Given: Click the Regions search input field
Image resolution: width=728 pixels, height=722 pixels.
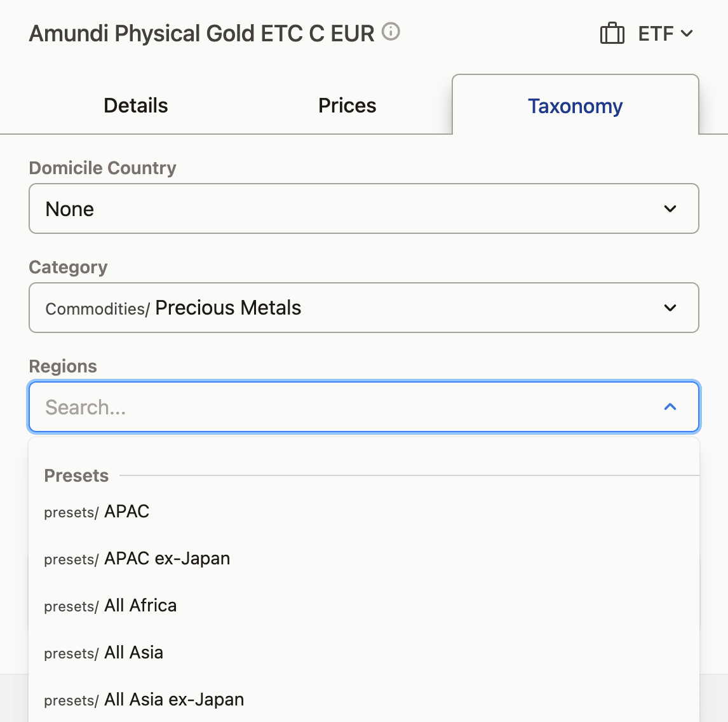Looking at the screenshot, I should pyautogui.click(x=343, y=407).
